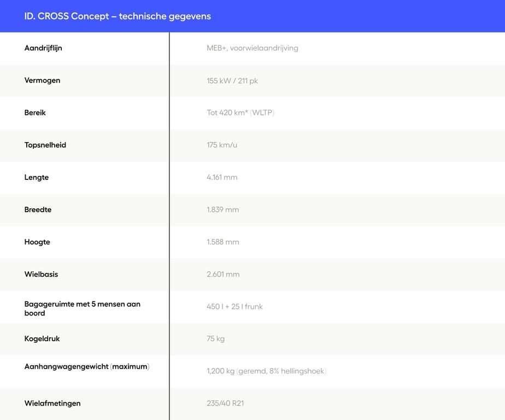The width and height of the screenshot is (505, 420).
Task: Click the 'Wielafmetingen' row label
Action: coord(52,403)
